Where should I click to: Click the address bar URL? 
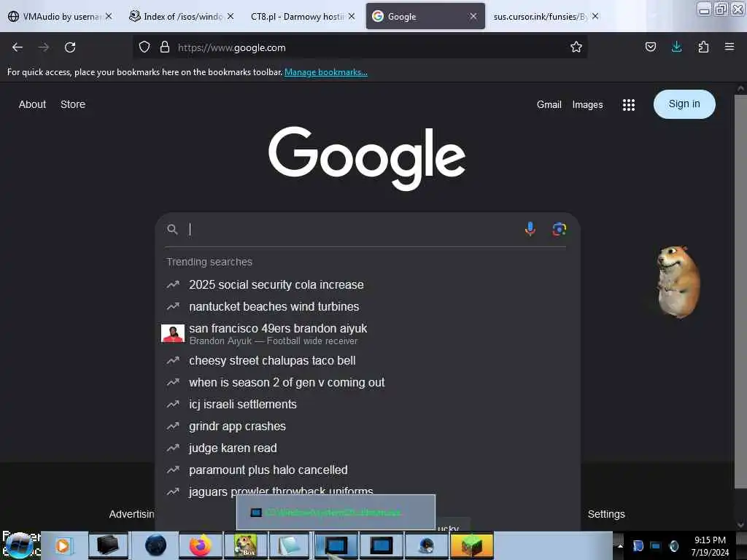[231, 47]
